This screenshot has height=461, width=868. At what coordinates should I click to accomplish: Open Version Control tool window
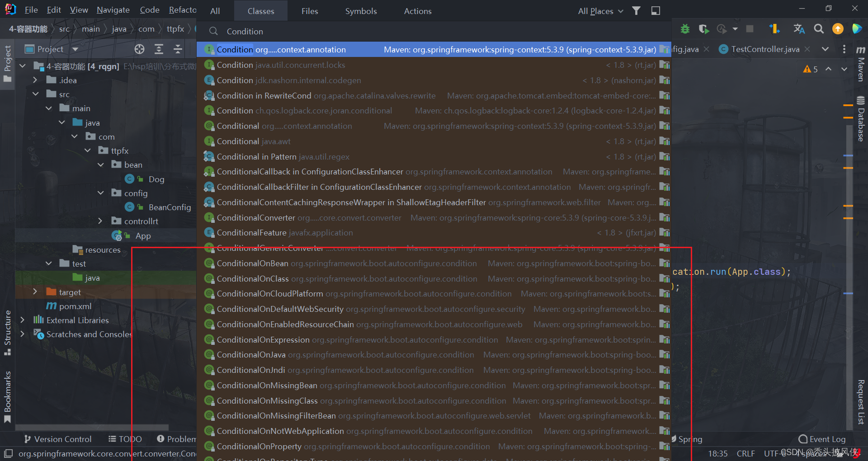tap(57, 439)
